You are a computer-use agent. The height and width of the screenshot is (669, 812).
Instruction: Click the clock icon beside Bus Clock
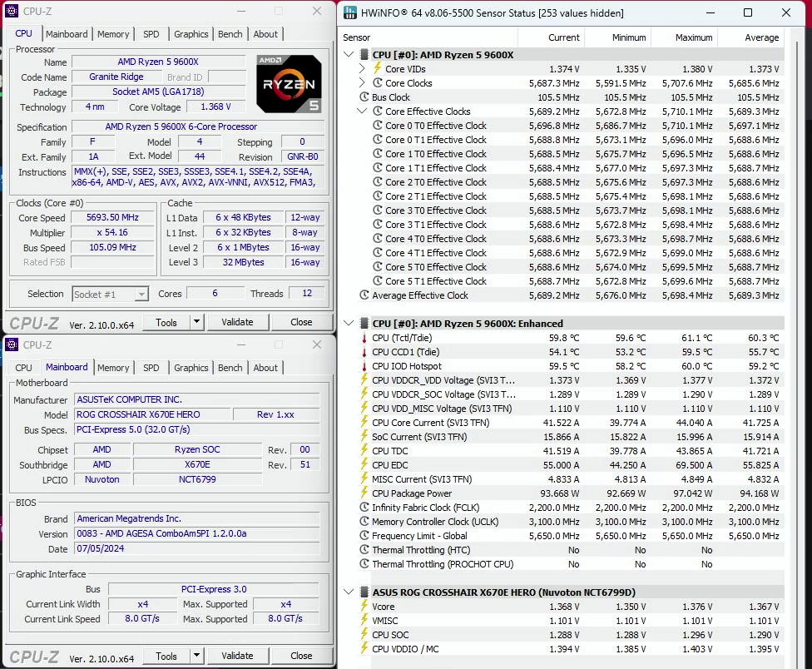[x=364, y=97]
